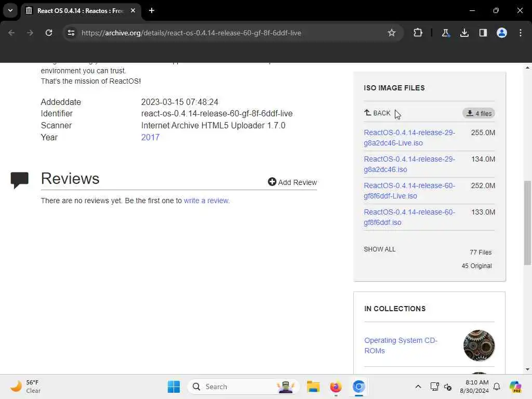
Task: Select Addeddate value 2023-03-15 07:48:24
Action: point(179,102)
